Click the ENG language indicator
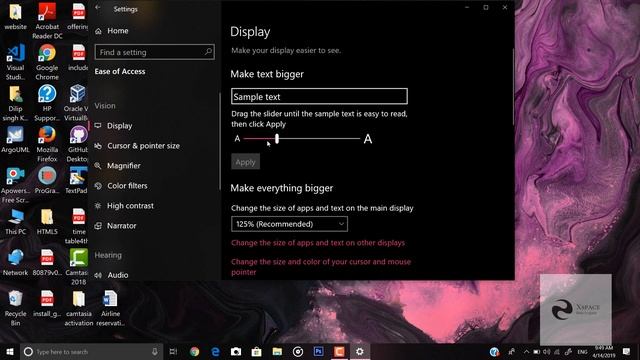Screen dimensions: 640x360 tap(582, 352)
